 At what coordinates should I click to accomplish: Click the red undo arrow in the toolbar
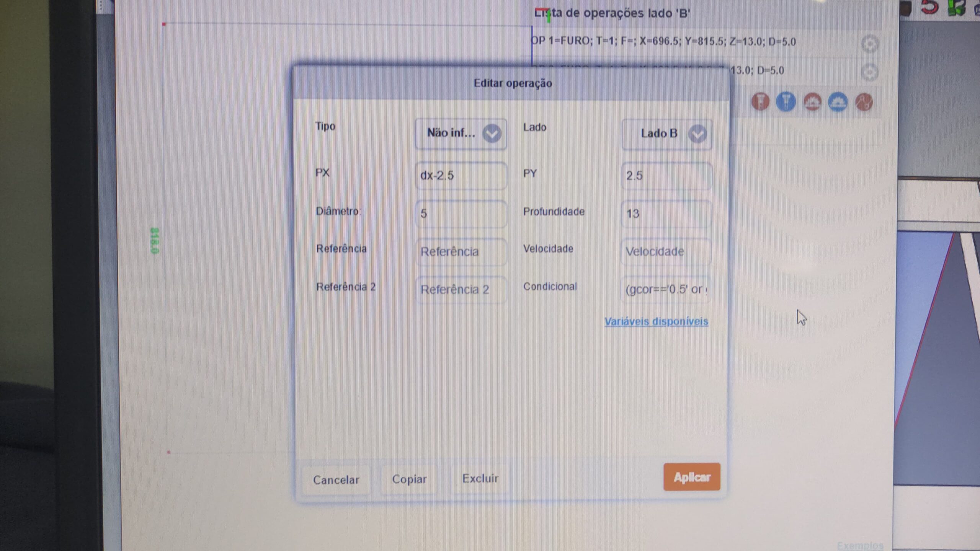click(x=930, y=7)
